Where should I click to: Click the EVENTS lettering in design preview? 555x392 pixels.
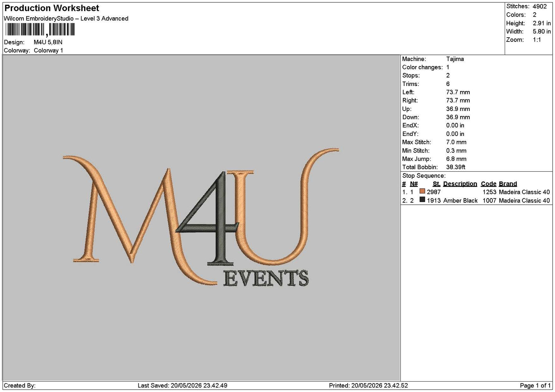(x=266, y=278)
